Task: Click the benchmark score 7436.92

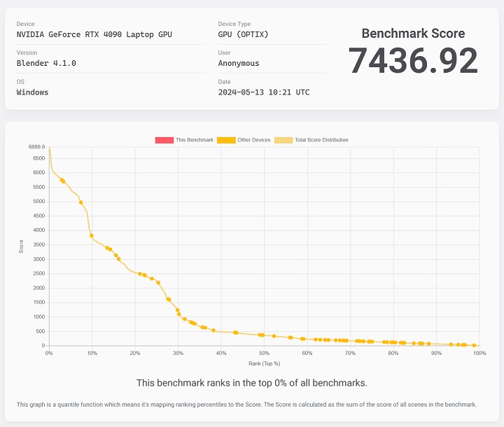Action: point(413,61)
